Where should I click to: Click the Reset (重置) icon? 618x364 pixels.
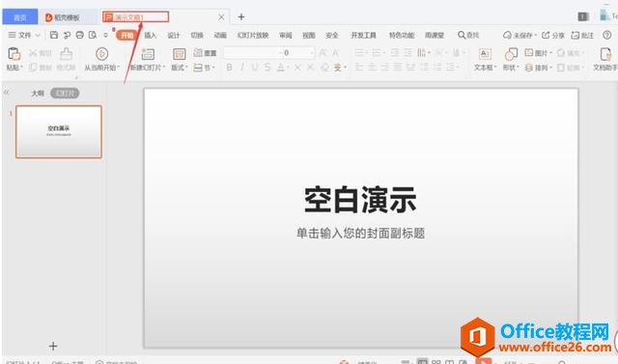(x=198, y=53)
